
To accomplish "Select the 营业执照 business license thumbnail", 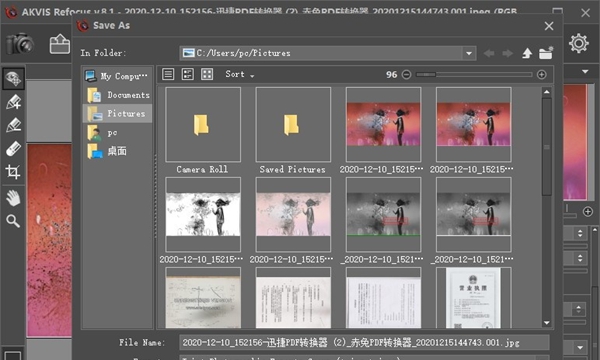I will coord(473,298).
